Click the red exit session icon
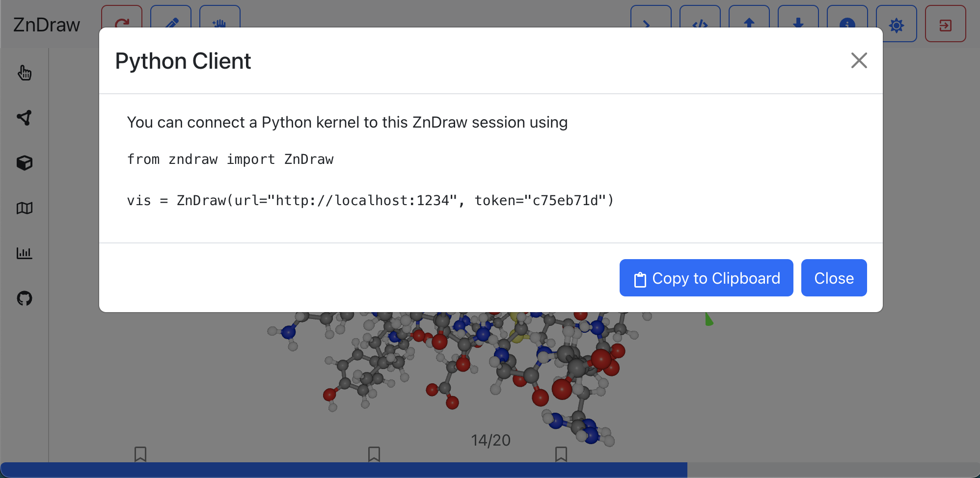The width and height of the screenshot is (980, 478). (x=945, y=24)
